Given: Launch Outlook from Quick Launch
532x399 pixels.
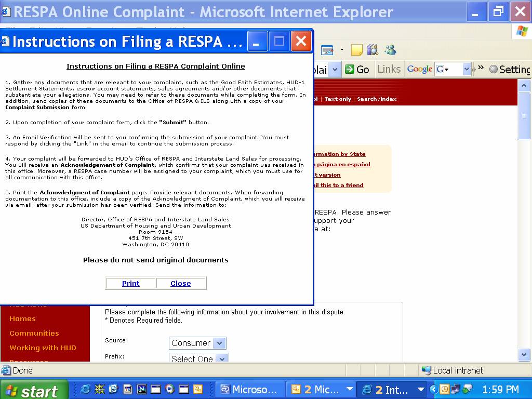Looking at the screenshot, I should [x=198, y=389].
